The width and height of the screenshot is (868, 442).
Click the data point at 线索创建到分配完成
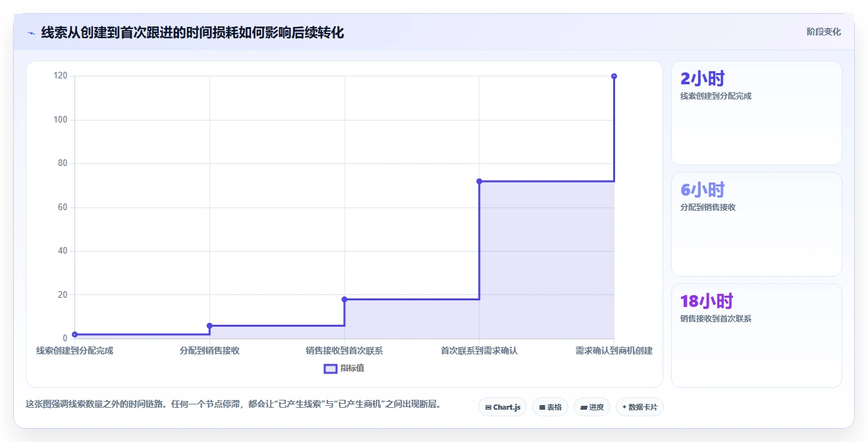point(74,335)
